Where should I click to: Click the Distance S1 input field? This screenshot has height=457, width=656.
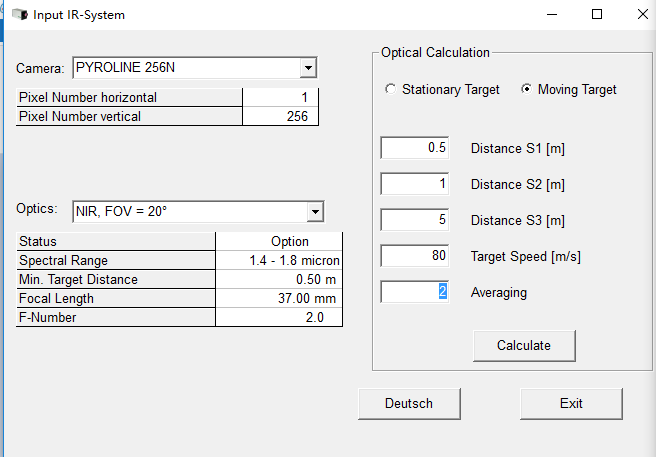point(415,148)
